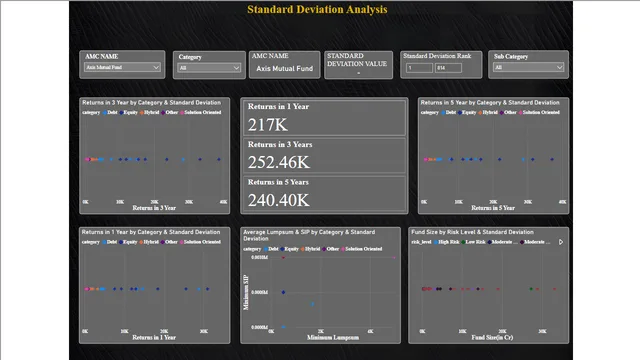Click Solution Oriented legend in Returns in 1 Year chart
Viewport: 640px width, 360px height.
[200, 242]
